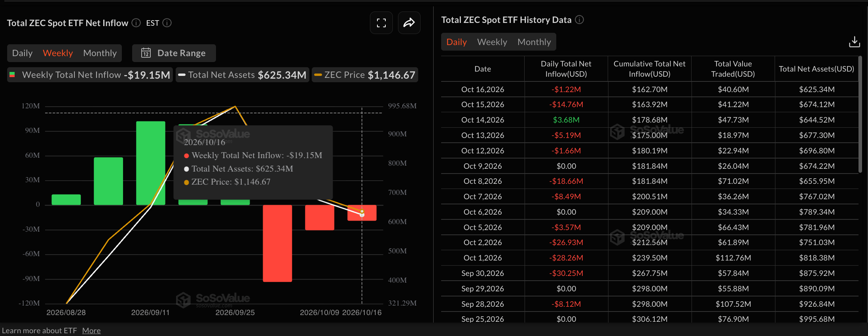Click the $200.51M cumulative inflow value

click(650, 196)
